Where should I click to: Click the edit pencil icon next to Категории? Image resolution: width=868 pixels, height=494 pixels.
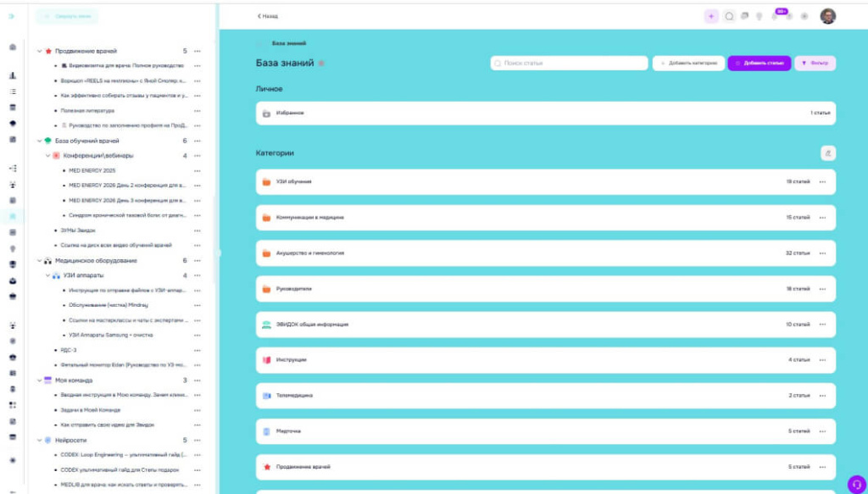828,153
